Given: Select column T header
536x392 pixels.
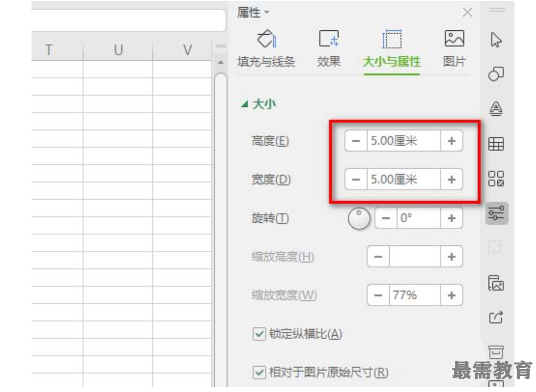Looking at the screenshot, I should pyautogui.click(x=57, y=50).
